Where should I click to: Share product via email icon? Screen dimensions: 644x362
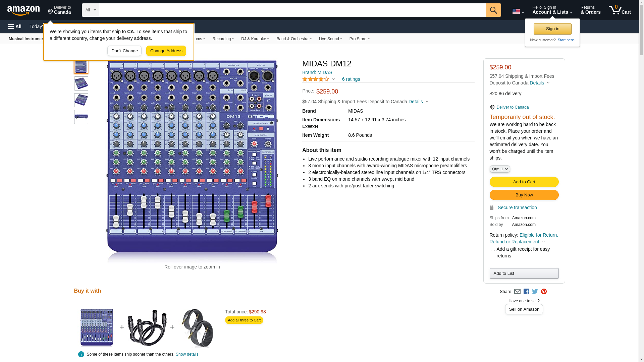[517, 292]
